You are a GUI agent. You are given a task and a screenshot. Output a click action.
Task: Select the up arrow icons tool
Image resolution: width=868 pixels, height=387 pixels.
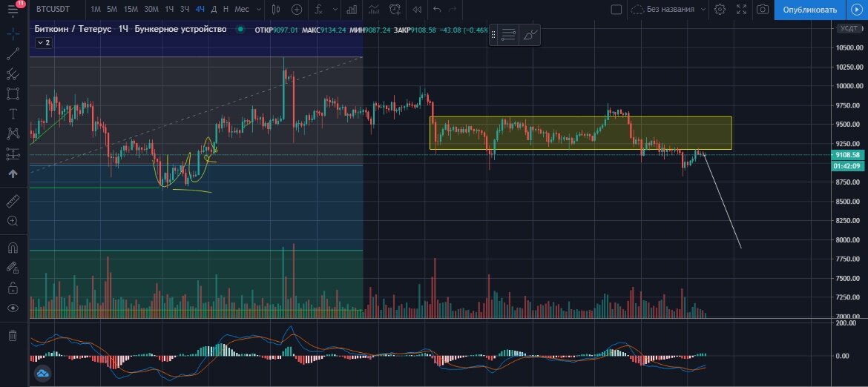pos(13,173)
